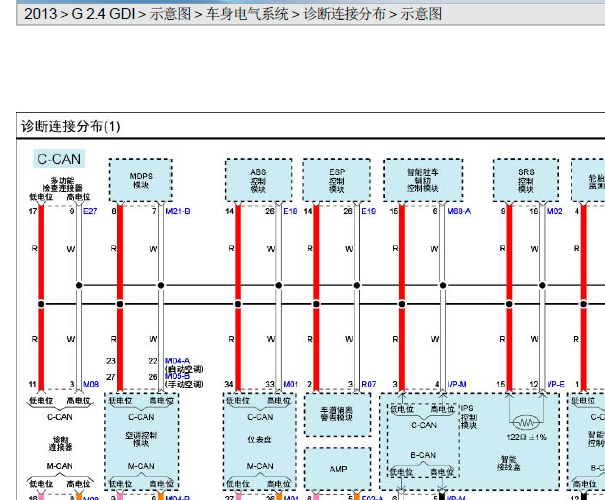Click pin 17 of multi-function check connector

[x=33, y=211]
